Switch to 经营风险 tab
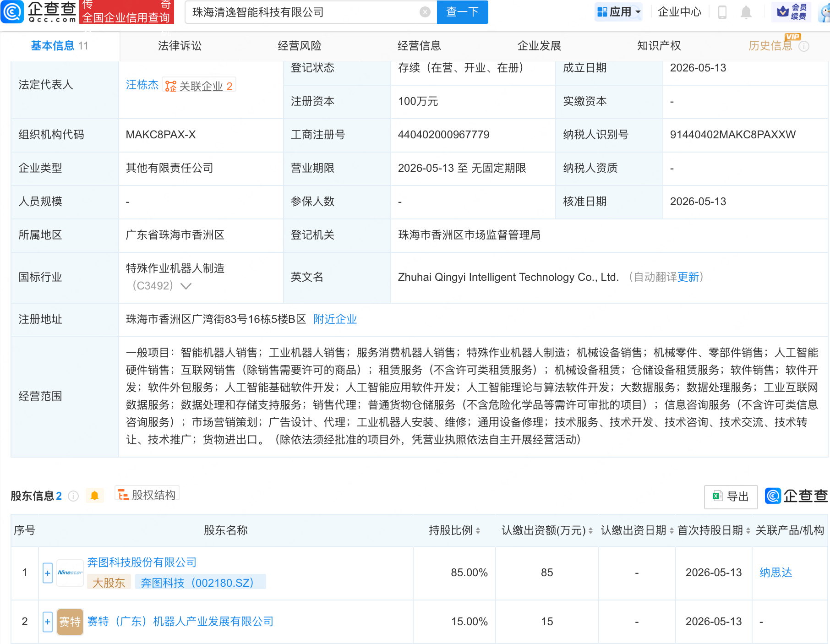The height and width of the screenshot is (644, 830). click(x=300, y=46)
